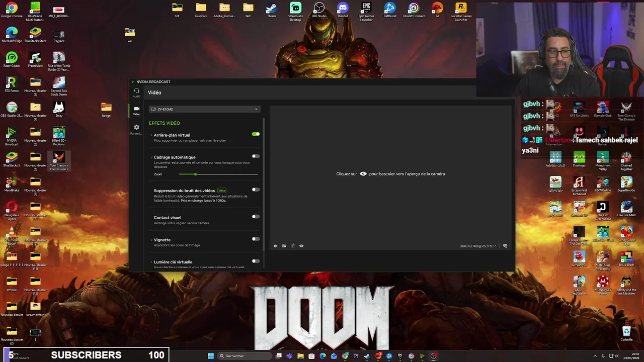Screen dimensions: 644x362
Task: Open Task View in the taskbar
Action: coord(278,356)
